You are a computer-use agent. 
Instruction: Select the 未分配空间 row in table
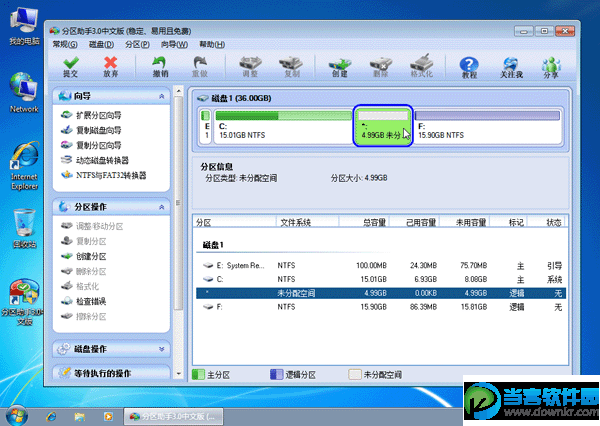click(x=381, y=293)
